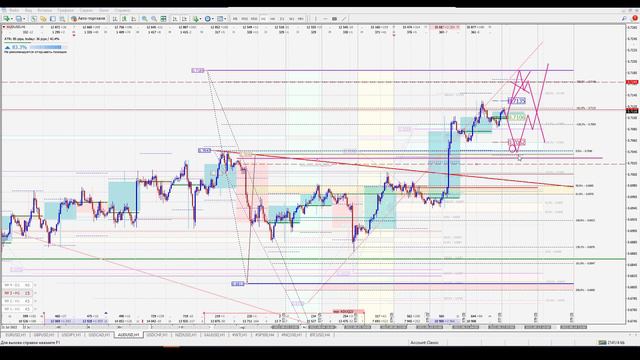640x360 pixels.
Task: Toggle the Terminal panel icon
Action: (x=62, y=19)
